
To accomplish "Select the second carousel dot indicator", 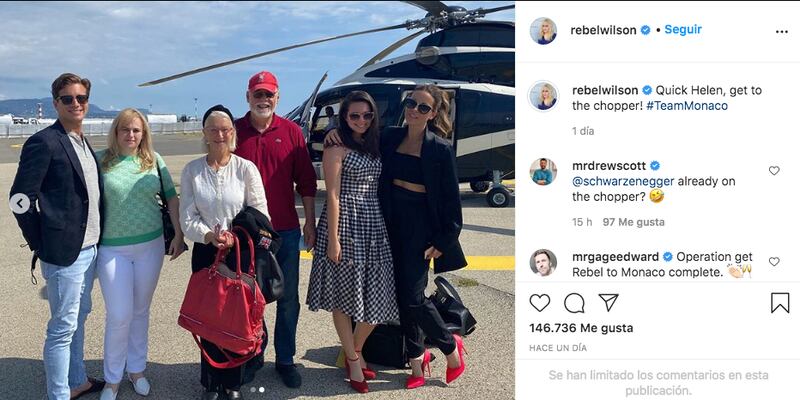I will click(x=262, y=389).
